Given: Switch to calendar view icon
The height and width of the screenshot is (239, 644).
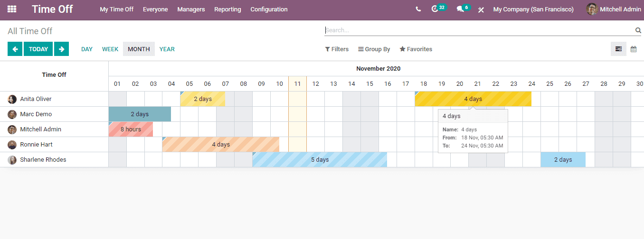Looking at the screenshot, I should pos(634,49).
